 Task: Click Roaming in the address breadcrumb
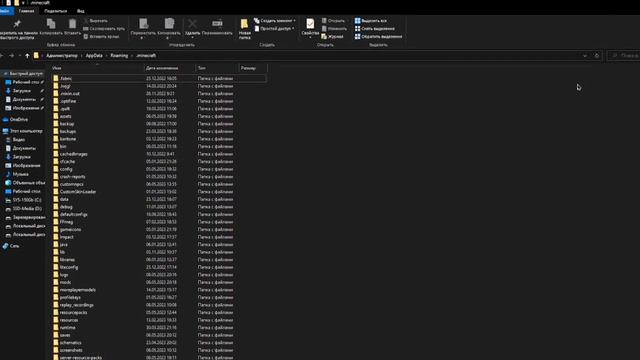pos(119,56)
